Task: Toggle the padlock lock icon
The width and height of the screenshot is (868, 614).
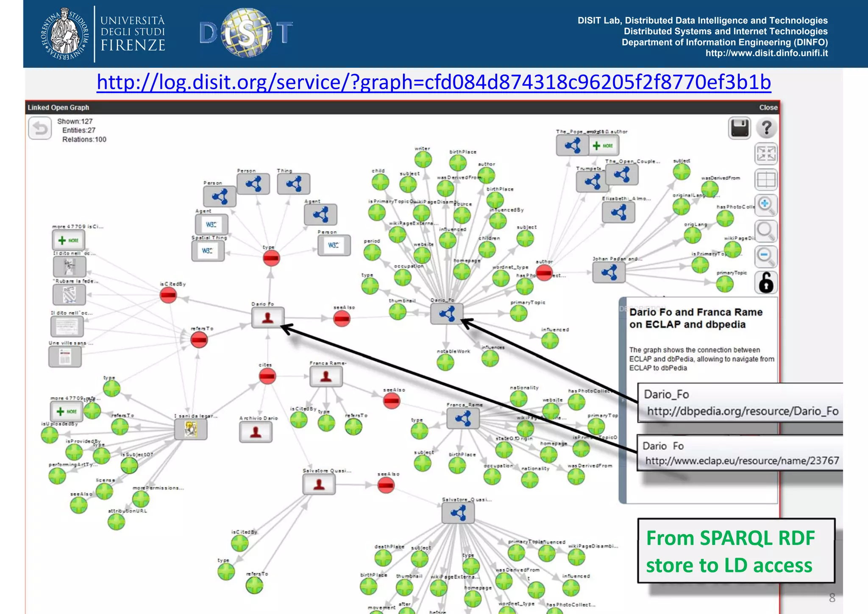Action: point(766,282)
